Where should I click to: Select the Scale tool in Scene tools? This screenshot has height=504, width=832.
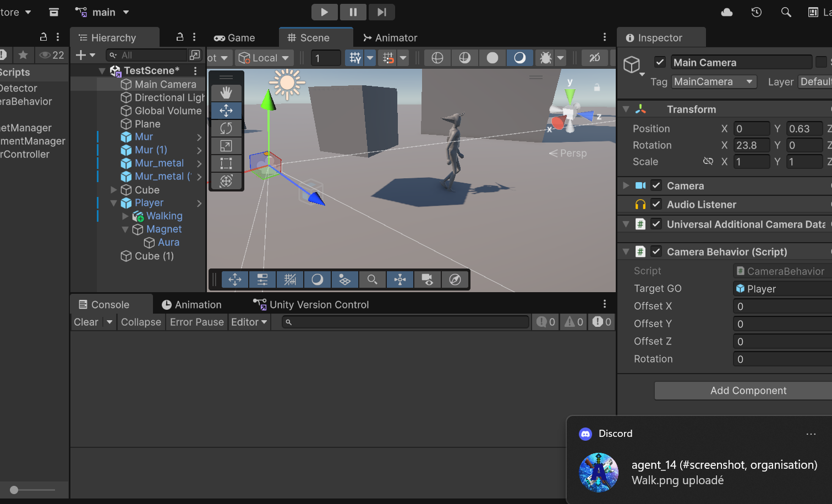tap(226, 146)
